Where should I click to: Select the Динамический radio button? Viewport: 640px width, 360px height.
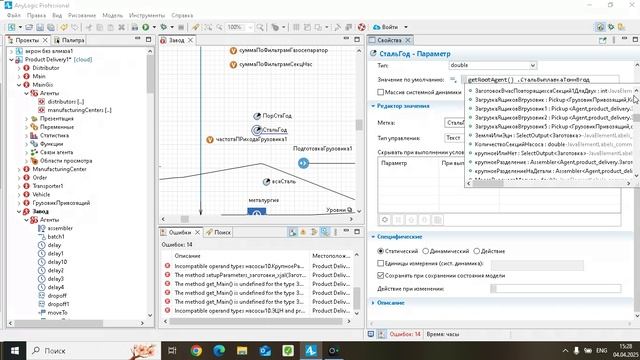coord(426,251)
